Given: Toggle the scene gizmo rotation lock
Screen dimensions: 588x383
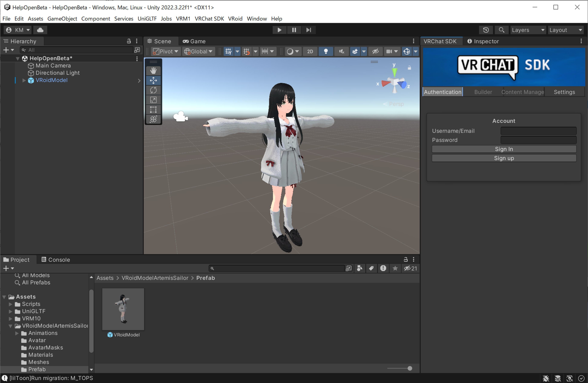Looking at the screenshot, I should (409, 68).
